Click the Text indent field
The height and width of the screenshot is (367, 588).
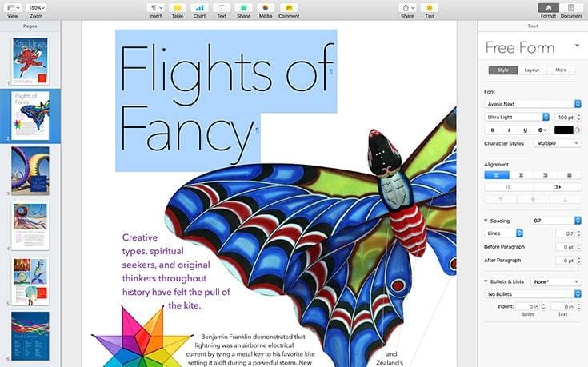tap(562, 307)
